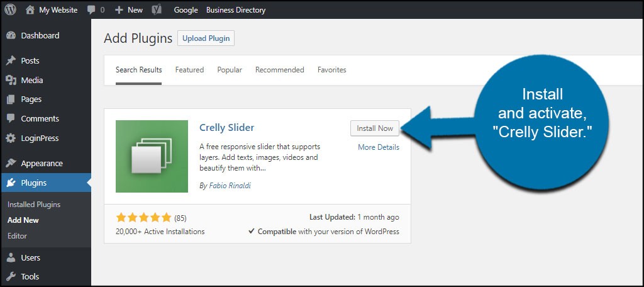Viewport: 644px width, 287px height.
Task: Open Installed Plugins submenu item
Action: 34,205
